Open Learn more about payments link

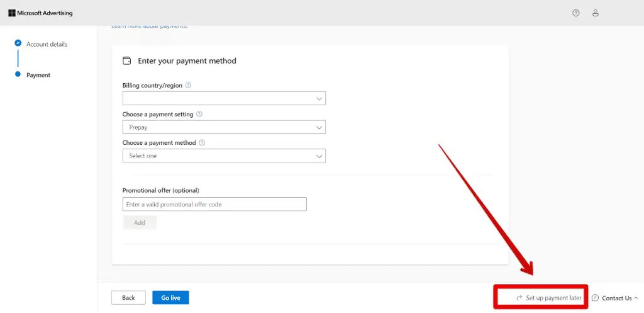tap(149, 26)
